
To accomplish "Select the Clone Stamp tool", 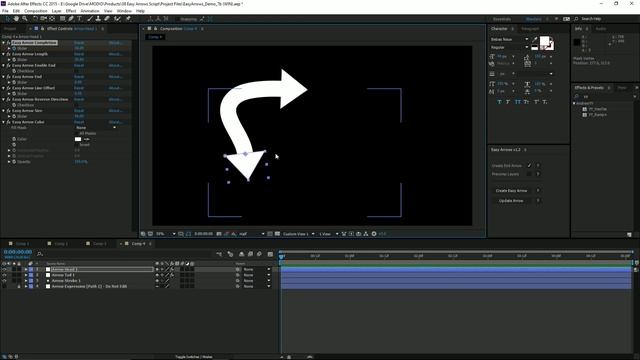I will tap(98, 19).
